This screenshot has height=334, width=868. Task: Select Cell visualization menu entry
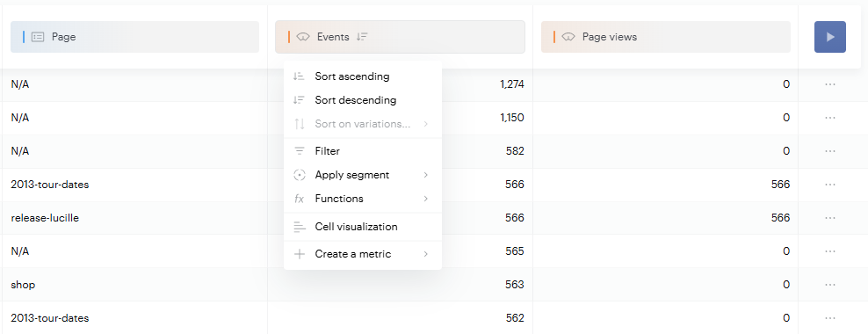(363, 227)
